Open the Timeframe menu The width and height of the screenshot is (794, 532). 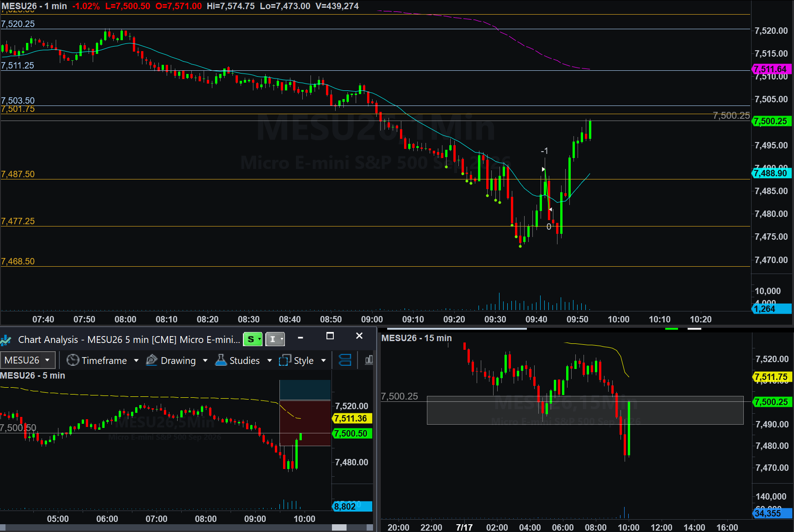click(104, 360)
